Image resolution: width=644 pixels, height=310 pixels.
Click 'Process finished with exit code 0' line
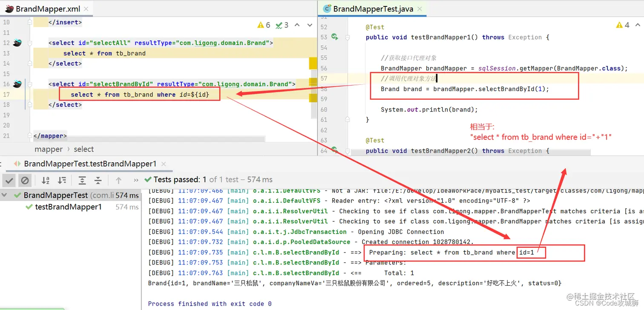(210, 304)
